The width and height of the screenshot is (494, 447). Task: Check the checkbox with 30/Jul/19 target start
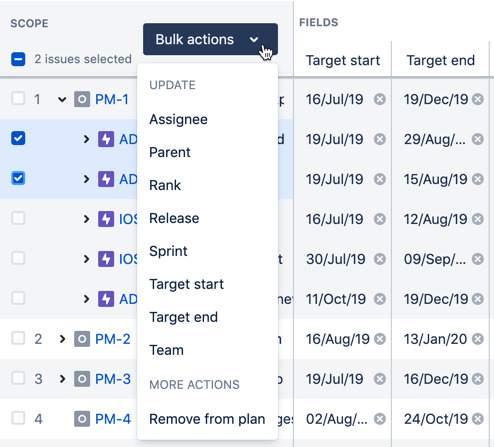click(x=18, y=258)
